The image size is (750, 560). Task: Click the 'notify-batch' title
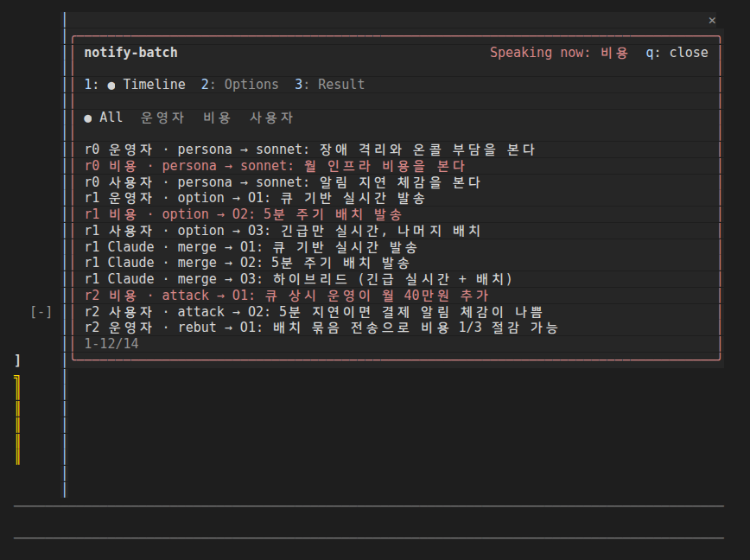(x=131, y=53)
